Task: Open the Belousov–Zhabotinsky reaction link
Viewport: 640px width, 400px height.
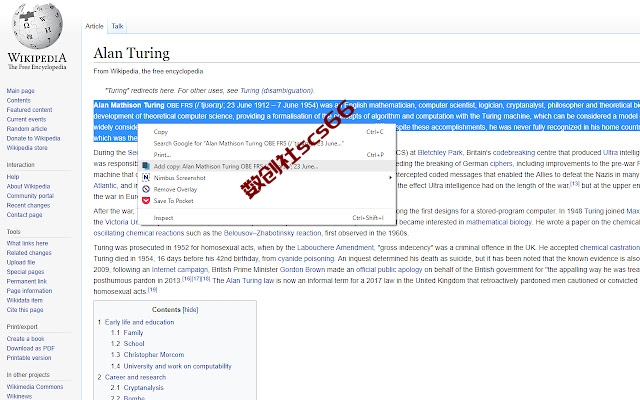Action: point(272,233)
